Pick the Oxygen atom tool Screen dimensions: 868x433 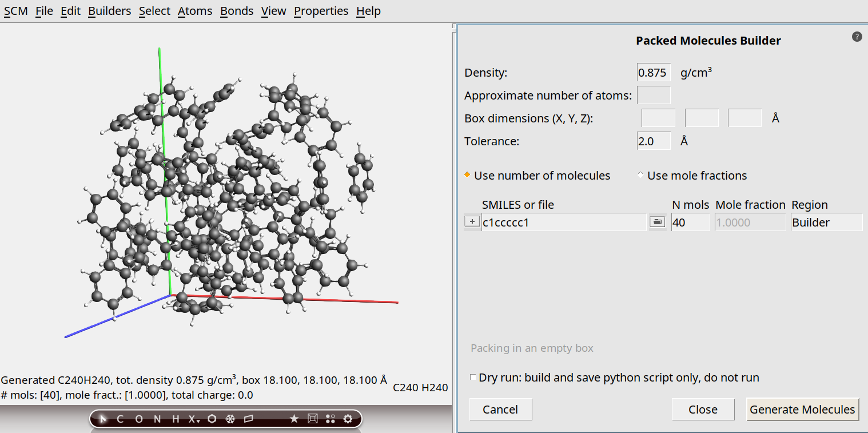tap(138, 419)
